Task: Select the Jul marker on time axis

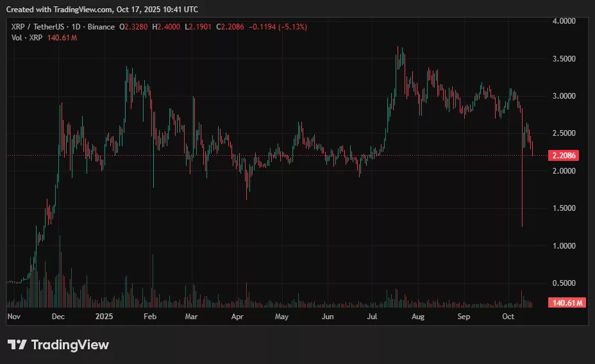Action: click(372, 317)
